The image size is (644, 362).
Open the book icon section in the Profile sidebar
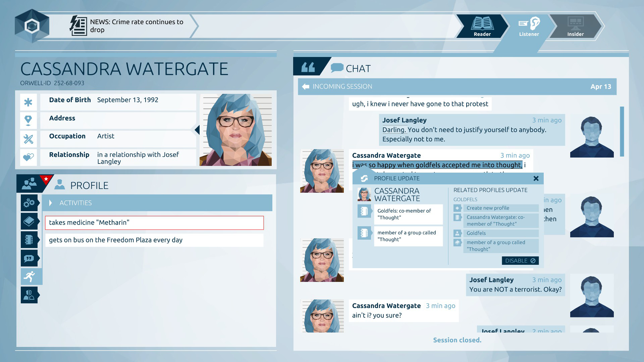[30, 221]
